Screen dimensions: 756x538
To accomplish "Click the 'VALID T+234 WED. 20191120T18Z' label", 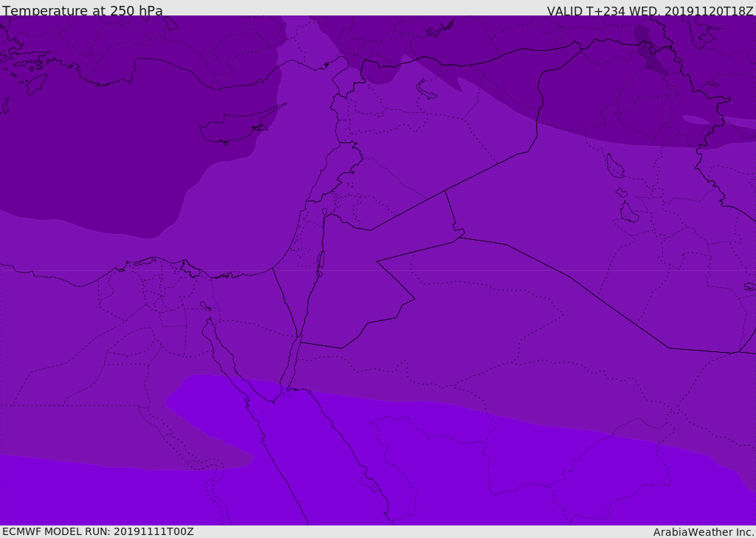I will [x=650, y=10].
